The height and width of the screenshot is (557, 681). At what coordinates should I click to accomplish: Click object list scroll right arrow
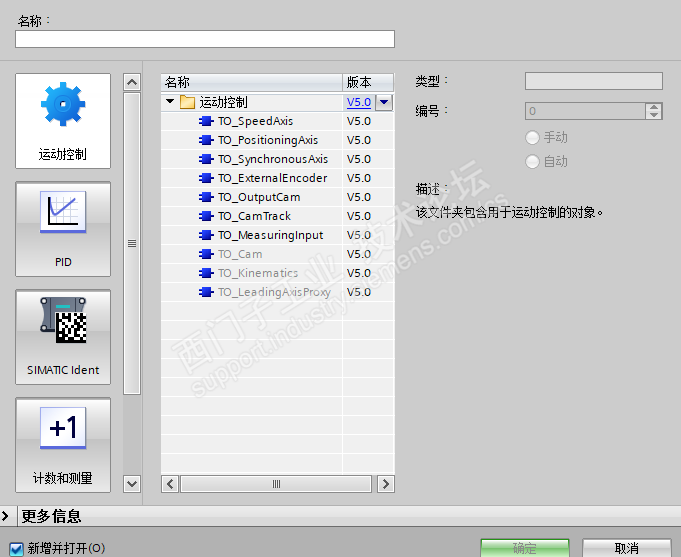tap(386, 484)
